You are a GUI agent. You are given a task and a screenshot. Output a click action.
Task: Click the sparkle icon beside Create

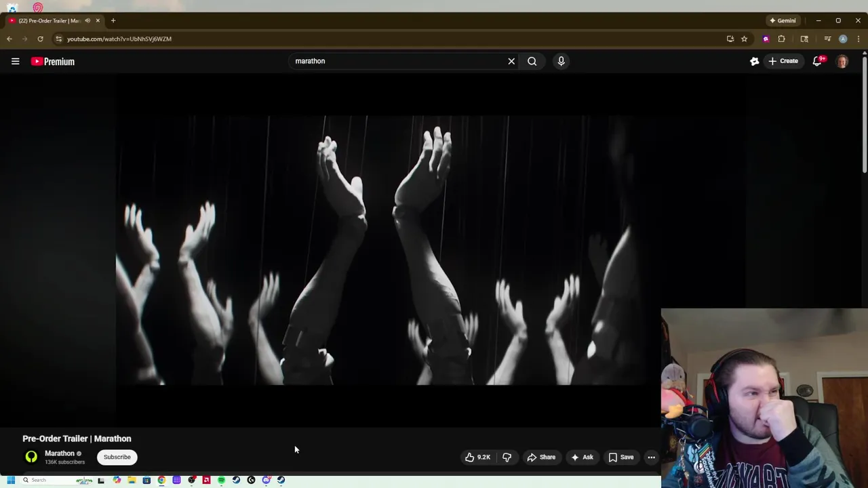[754, 61]
